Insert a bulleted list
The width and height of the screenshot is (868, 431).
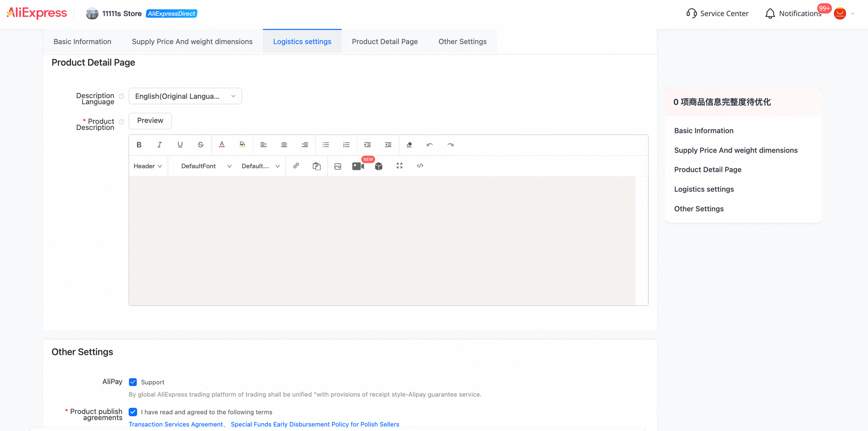326,145
